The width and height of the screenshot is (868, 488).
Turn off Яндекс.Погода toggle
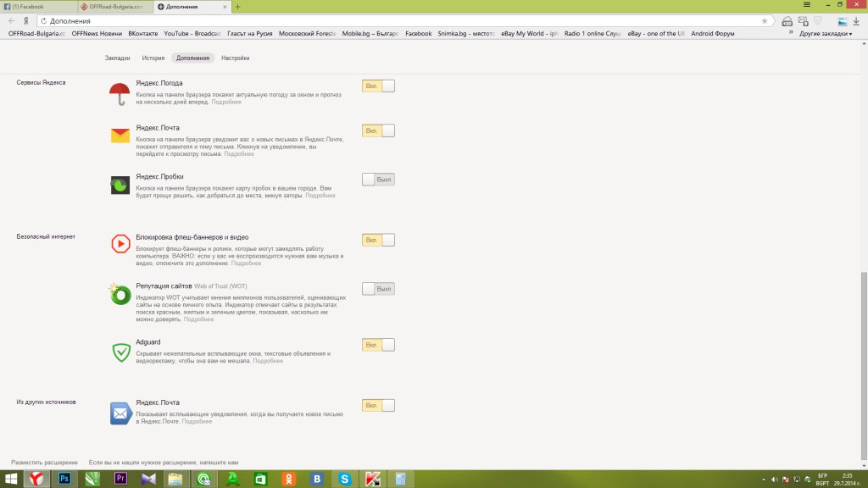click(378, 86)
